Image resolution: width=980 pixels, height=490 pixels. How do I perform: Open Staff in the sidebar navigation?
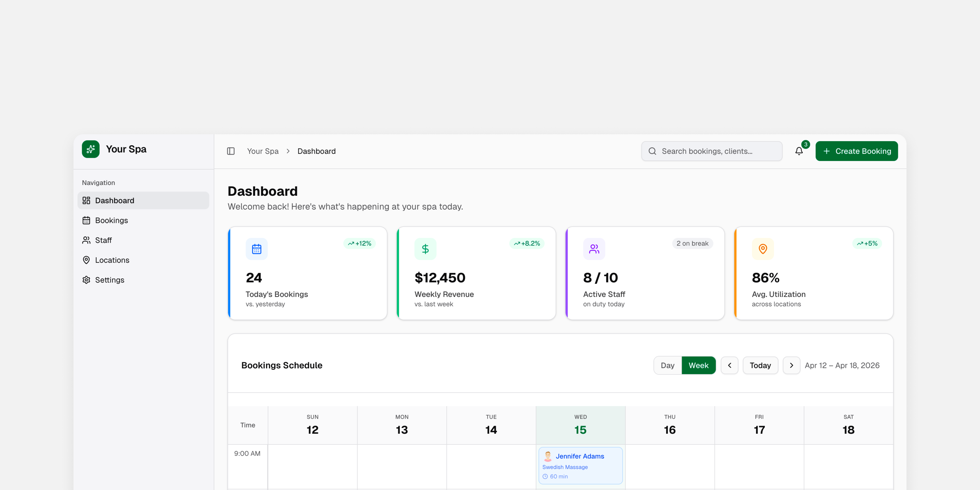[103, 240]
